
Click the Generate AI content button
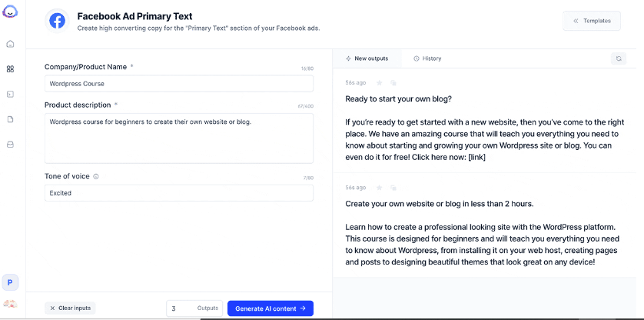click(271, 308)
